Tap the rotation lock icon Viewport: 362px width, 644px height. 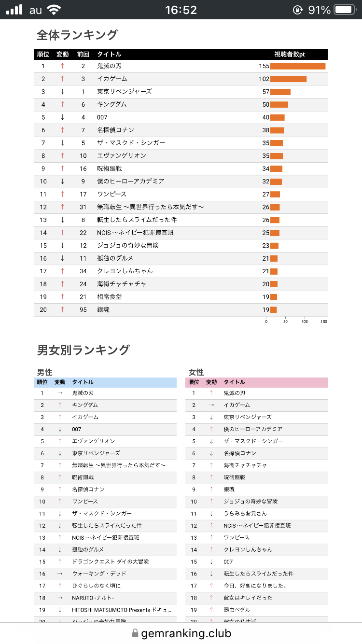click(x=298, y=10)
